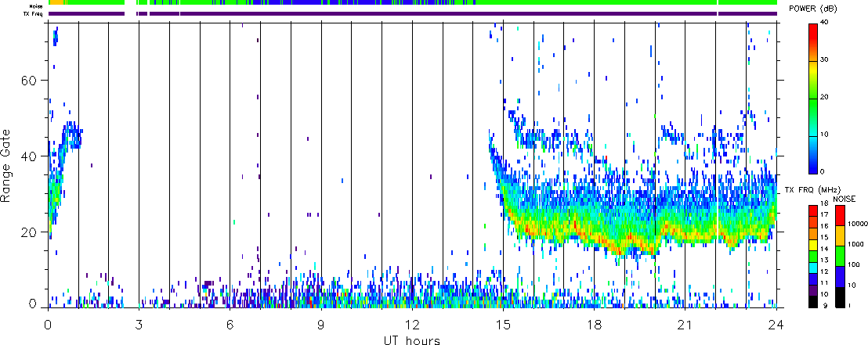Click the '24' tick label on UT hours axis
The height and width of the screenshot is (345, 868).
776,325
